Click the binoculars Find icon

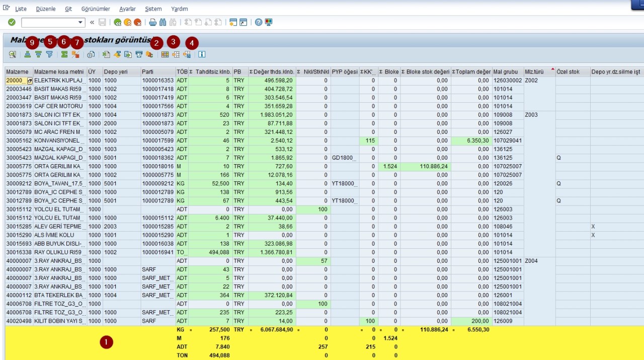pos(163,22)
